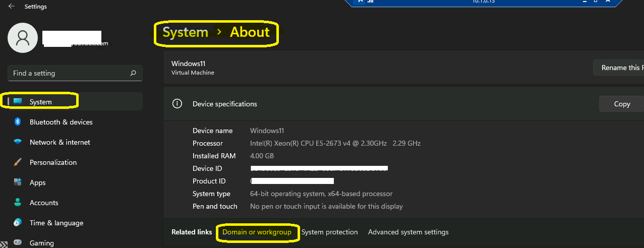Click the 64-bit operating system text

pyautogui.click(x=321, y=194)
